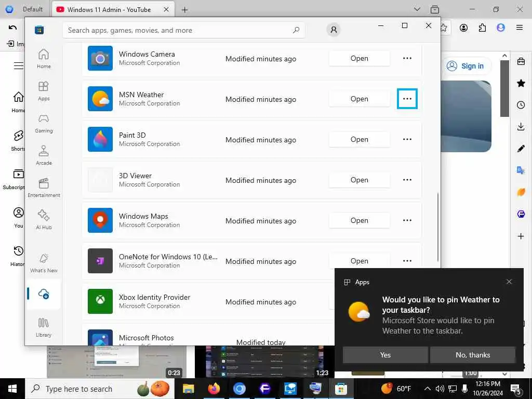Open YouTube You page in navigation
The image size is (532, 399).
[18, 218]
